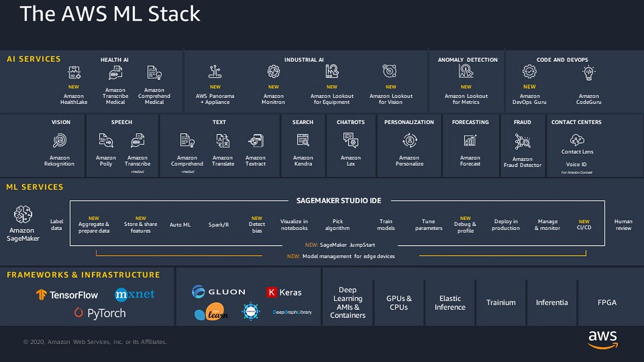This screenshot has width=644, height=362.
Task: Click the Amazon Transcribe Medical icon
Action: tap(115, 72)
